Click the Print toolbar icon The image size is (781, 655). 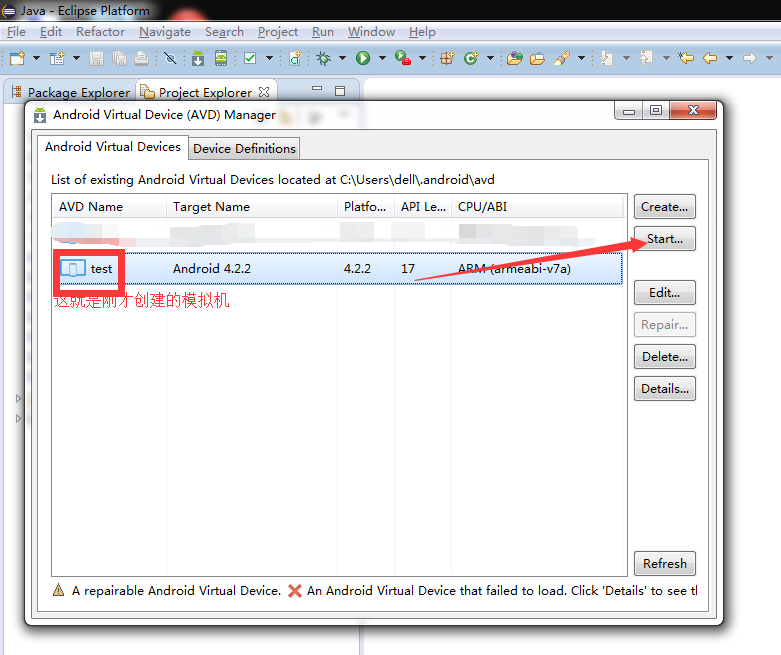pyautogui.click(x=141, y=58)
